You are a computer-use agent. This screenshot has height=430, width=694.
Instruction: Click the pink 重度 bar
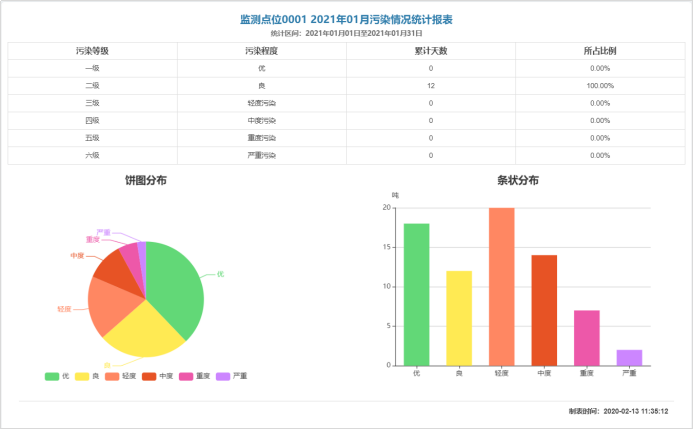coord(587,337)
